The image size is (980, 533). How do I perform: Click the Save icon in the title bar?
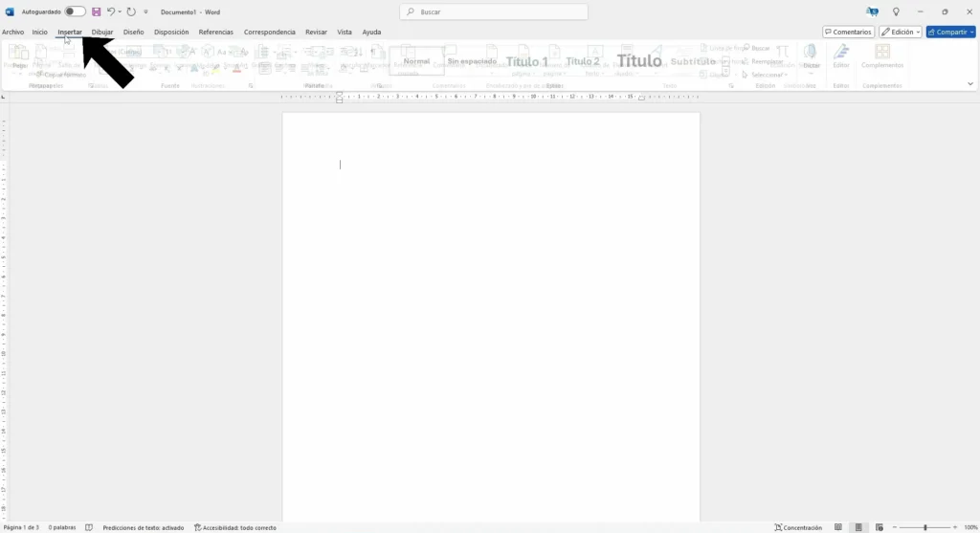[97, 11]
